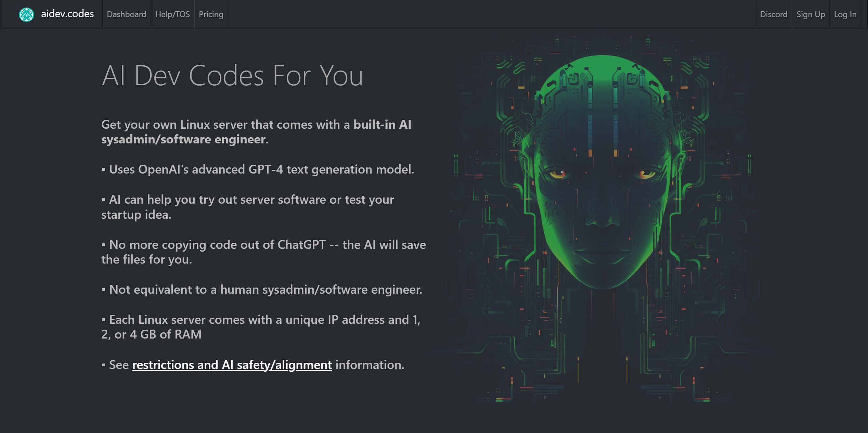The height and width of the screenshot is (433, 868).
Task: Open the aidev.codes home brand link
Action: point(67,14)
